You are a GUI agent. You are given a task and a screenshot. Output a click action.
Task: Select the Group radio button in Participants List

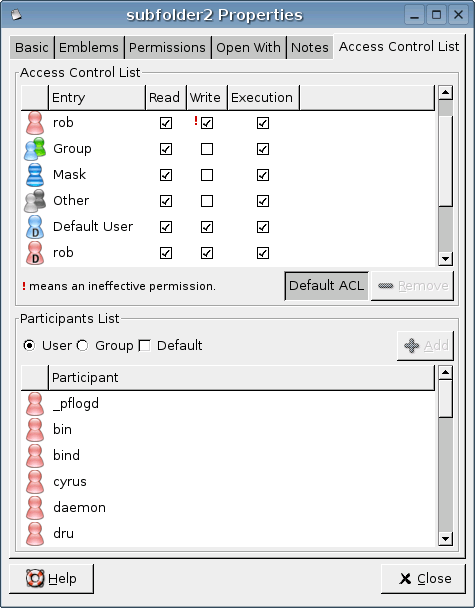(82, 345)
